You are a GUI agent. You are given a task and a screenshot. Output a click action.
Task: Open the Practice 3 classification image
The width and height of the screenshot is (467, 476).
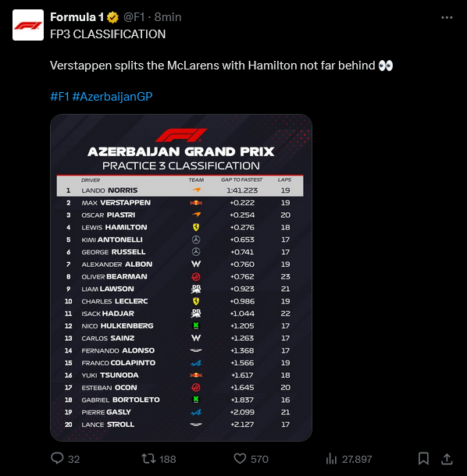(x=181, y=278)
